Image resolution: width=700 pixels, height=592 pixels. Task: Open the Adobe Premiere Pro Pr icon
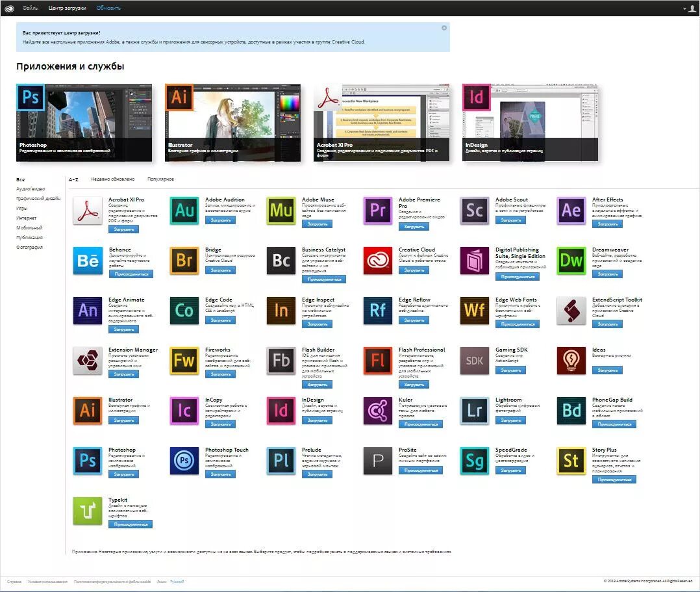pyautogui.click(x=378, y=211)
